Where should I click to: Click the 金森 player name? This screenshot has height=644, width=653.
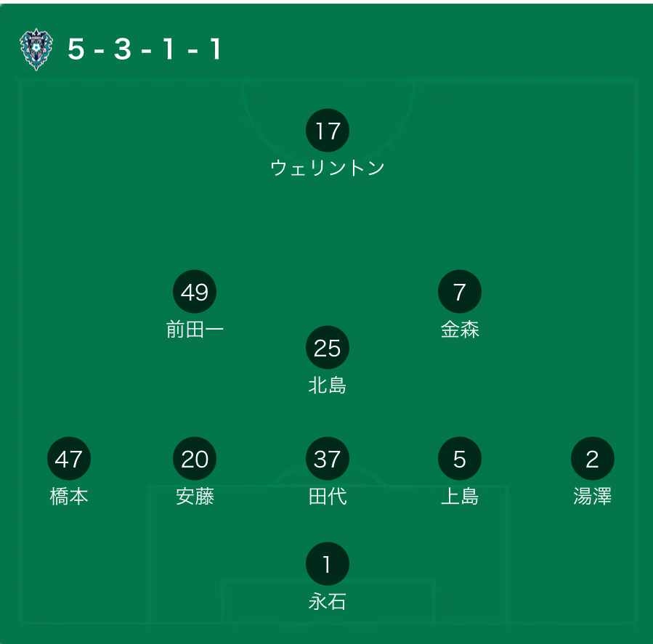tap(460, 330)
